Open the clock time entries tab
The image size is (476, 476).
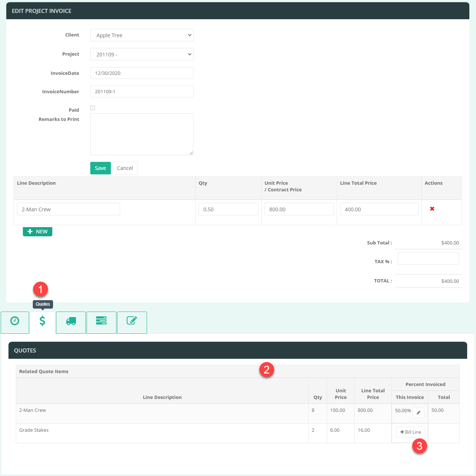point(15,322)
